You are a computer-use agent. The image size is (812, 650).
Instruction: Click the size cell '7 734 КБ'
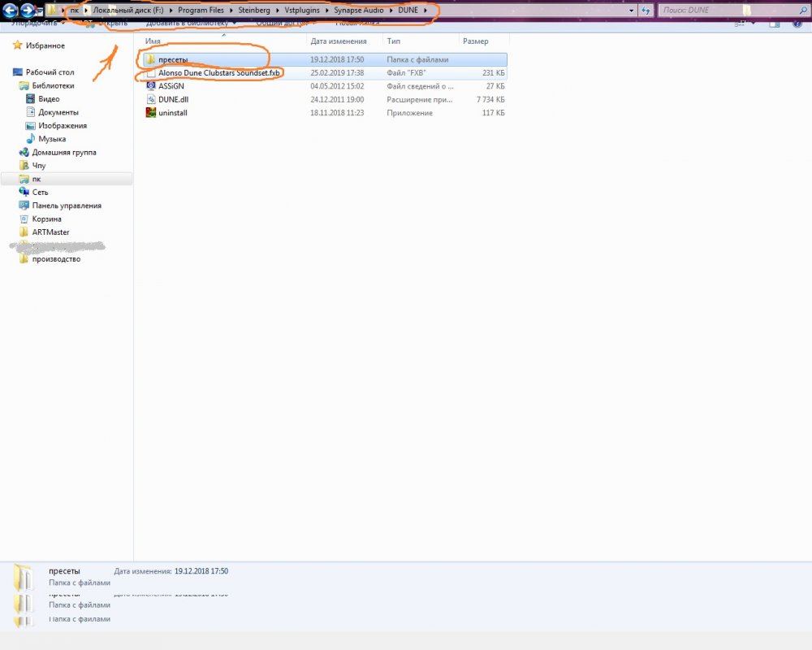pyautogui.click(x=490, y=99)
